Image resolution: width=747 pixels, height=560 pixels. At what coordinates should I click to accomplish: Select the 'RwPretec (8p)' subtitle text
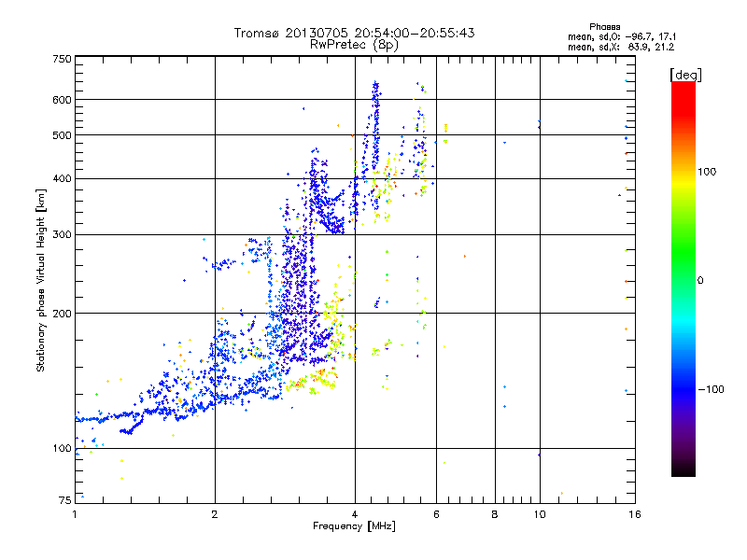[x=354, y=45]
